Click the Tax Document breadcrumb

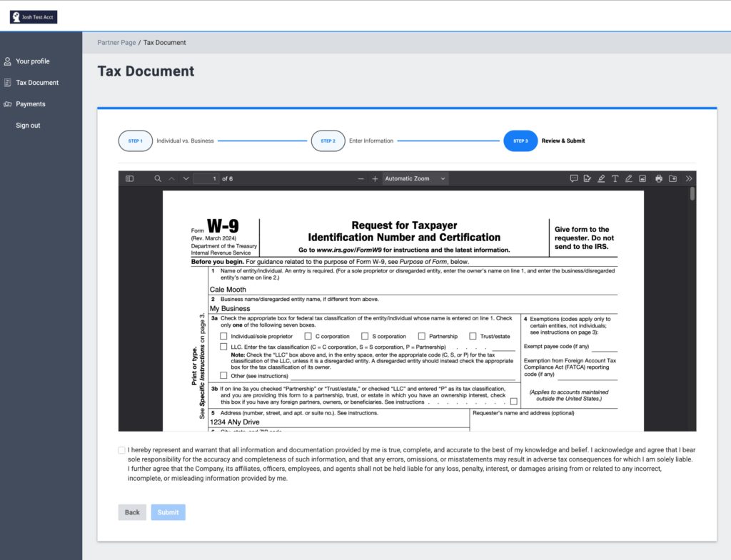tap(165, 42)
